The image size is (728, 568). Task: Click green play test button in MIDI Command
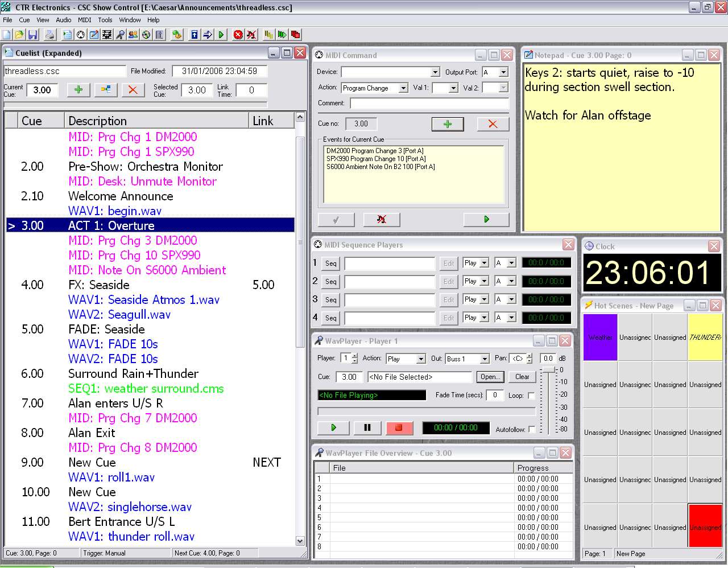point(486,219)
